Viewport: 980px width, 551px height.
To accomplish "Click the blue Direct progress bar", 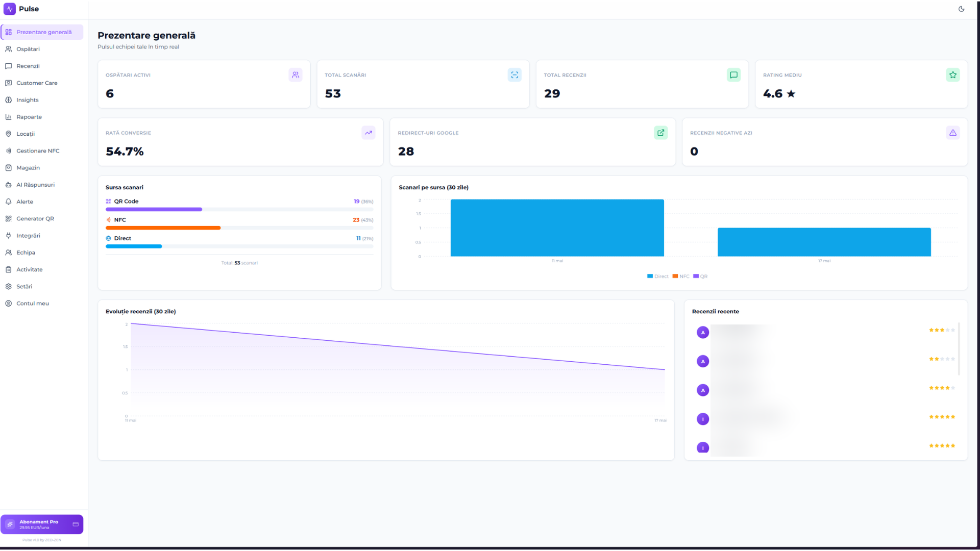I will 134,246.
